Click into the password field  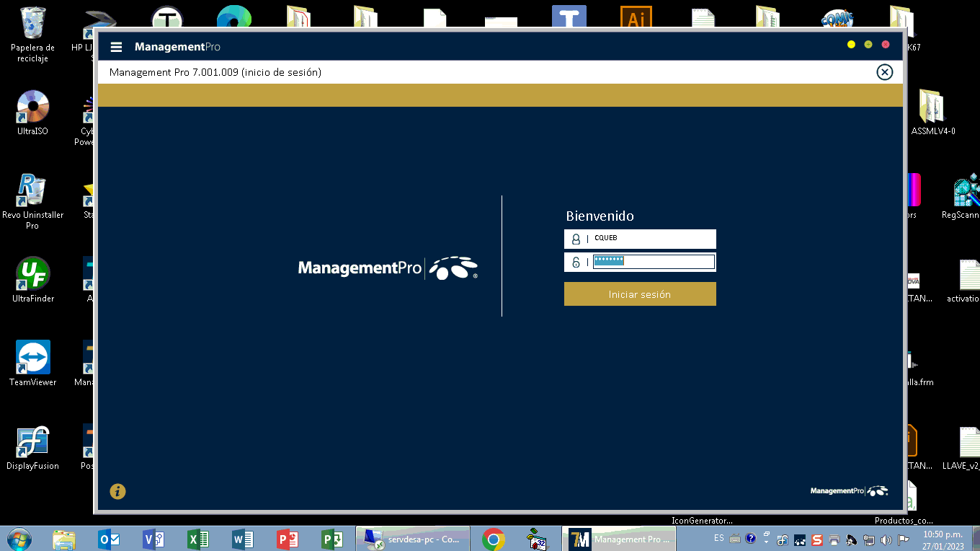pos(653,262)
